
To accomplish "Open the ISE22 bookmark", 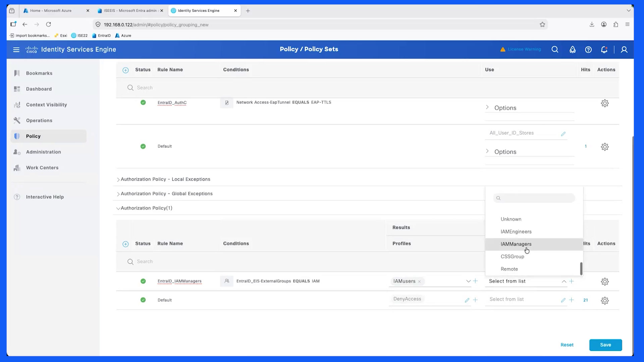I will pyautogui.click(x=79, y=36).
